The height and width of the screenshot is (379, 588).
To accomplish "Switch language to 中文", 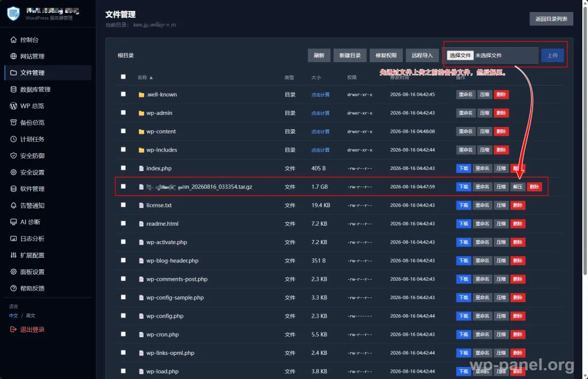I will [x=14, y=316].
